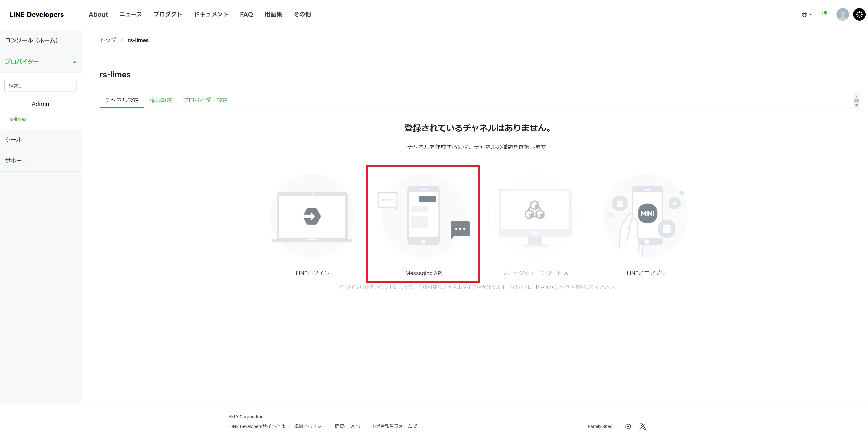Expand the Family Sites dropdown
868x438 pixels.
(x=602, y=427)
